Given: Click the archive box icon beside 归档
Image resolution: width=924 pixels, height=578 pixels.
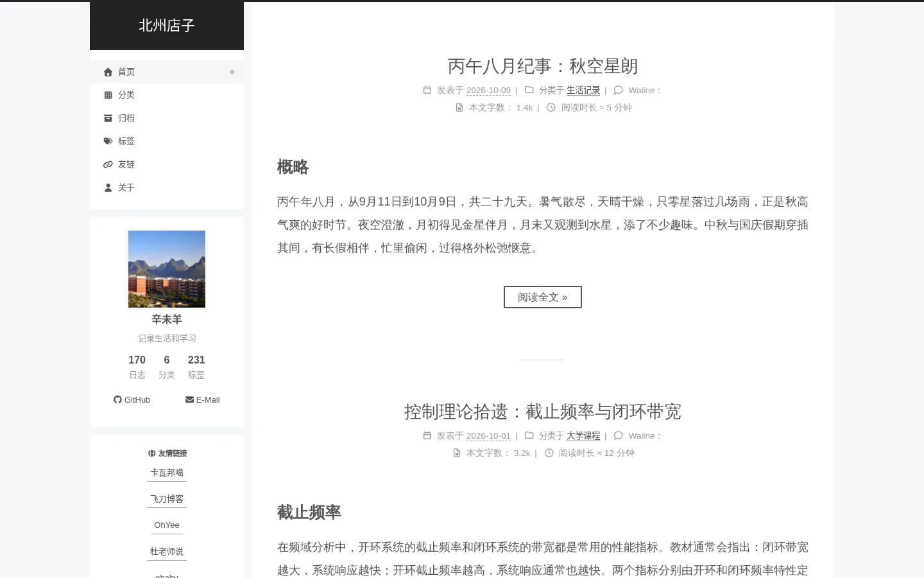Looking at the screenshot, I should (108, 118).
